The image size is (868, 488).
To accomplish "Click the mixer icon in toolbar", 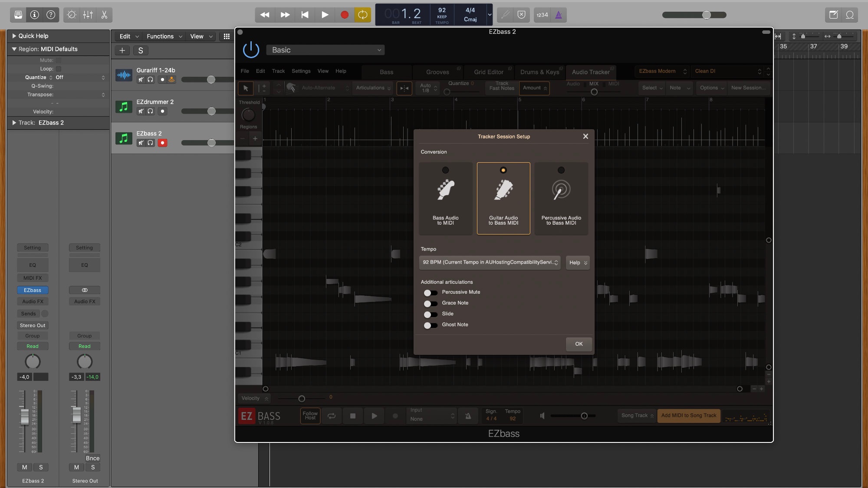I will coord(88,15).
